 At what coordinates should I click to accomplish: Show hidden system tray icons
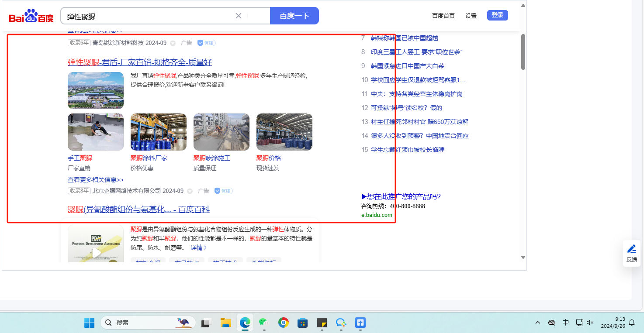pyautogui.click(x=538, y=323)
